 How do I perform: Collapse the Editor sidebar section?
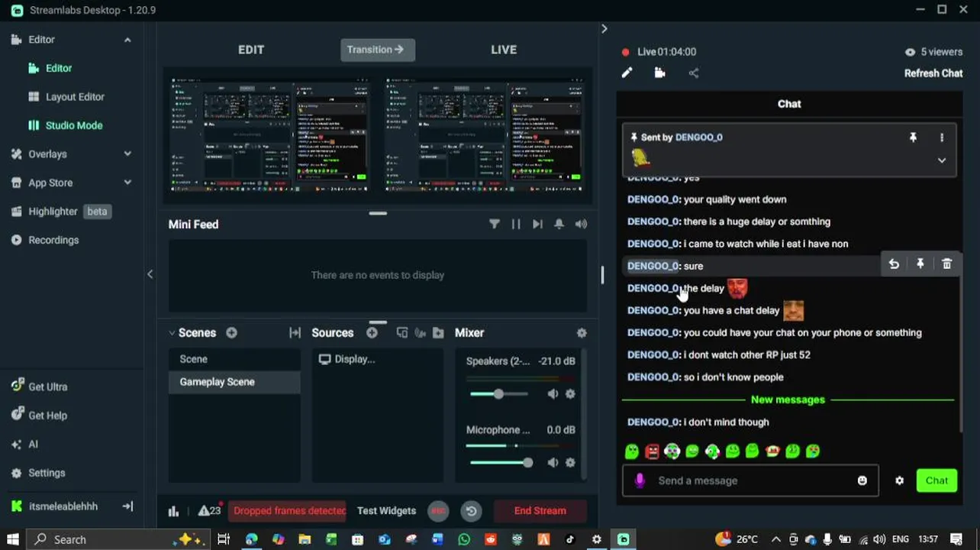(x=127, y=40)
